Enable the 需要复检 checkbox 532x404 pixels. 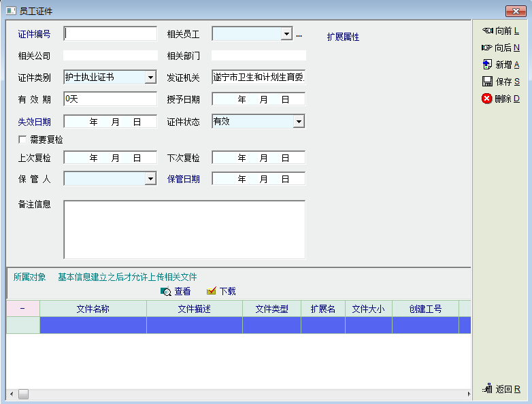[x=22, y=139]
